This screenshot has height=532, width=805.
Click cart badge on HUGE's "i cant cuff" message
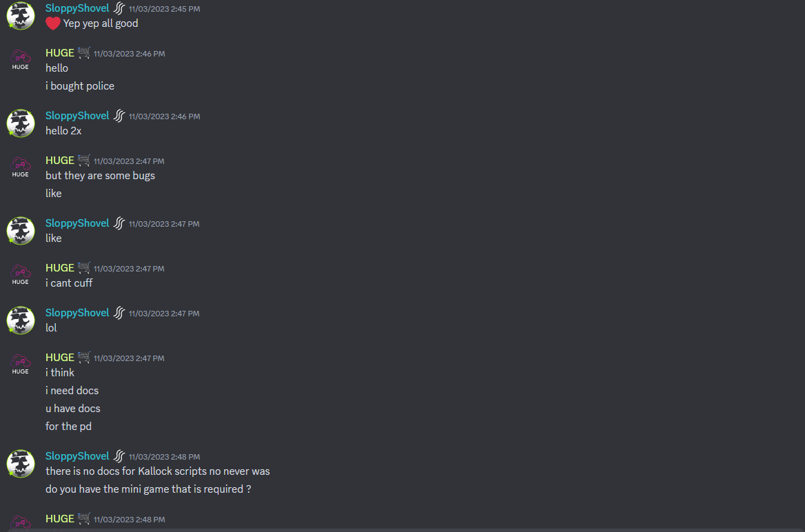point(83,267)
